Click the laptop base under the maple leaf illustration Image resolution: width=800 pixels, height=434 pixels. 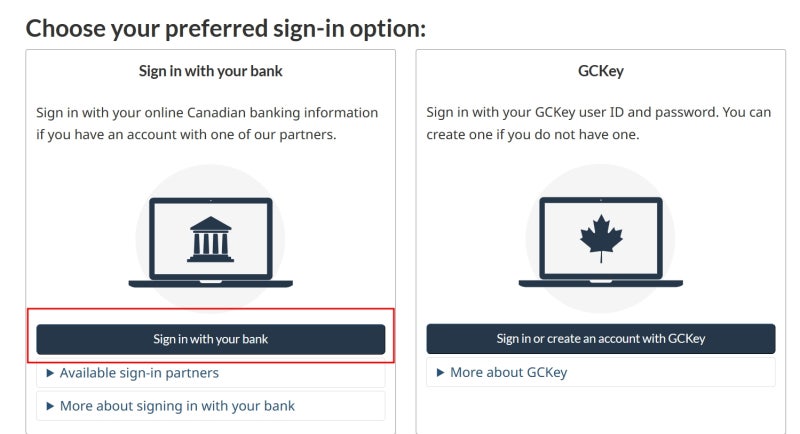click(601, 283)
